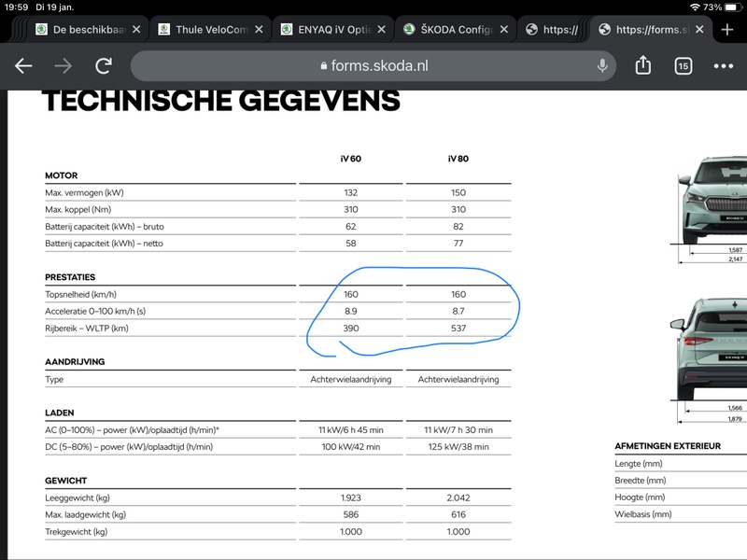Viewport: 747px width, 560px height.
Task: Click the PRESTATIES section heading
Action: click(70, 277)
